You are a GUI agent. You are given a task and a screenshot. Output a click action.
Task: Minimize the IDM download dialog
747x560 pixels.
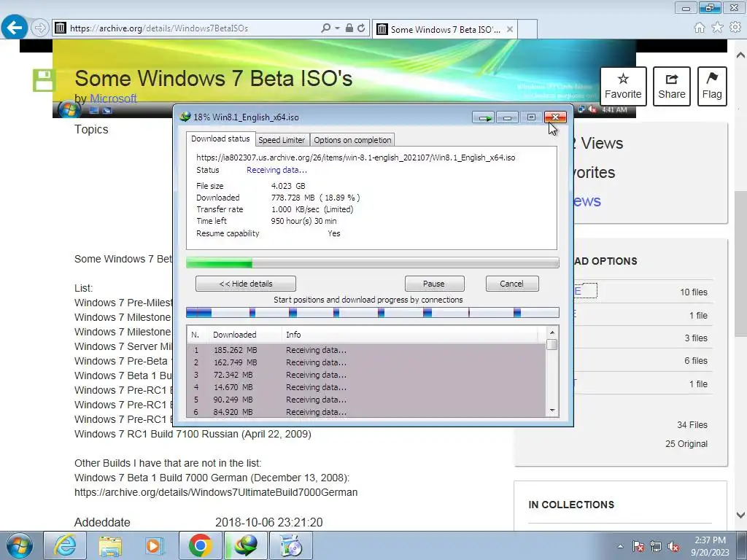click(x=508, y=117)
